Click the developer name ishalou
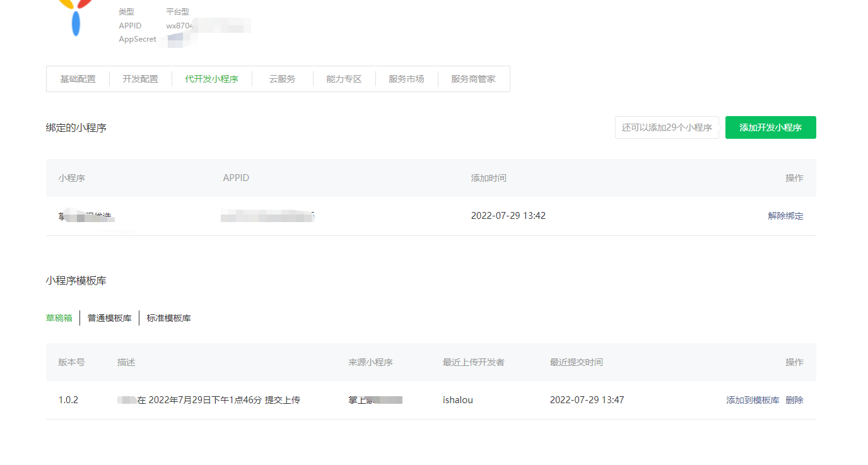Image resolution: width=868 pixels, height=465 pixels. 458,400
